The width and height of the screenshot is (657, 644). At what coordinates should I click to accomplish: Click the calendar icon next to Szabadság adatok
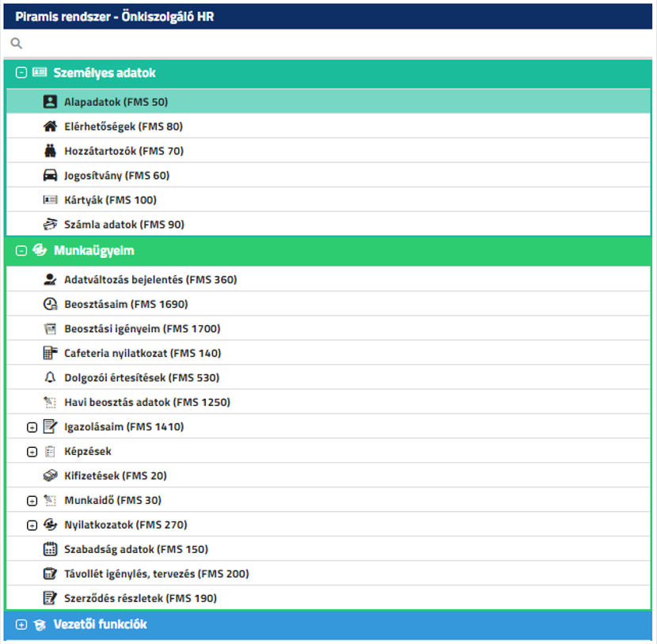pos(50,549)
